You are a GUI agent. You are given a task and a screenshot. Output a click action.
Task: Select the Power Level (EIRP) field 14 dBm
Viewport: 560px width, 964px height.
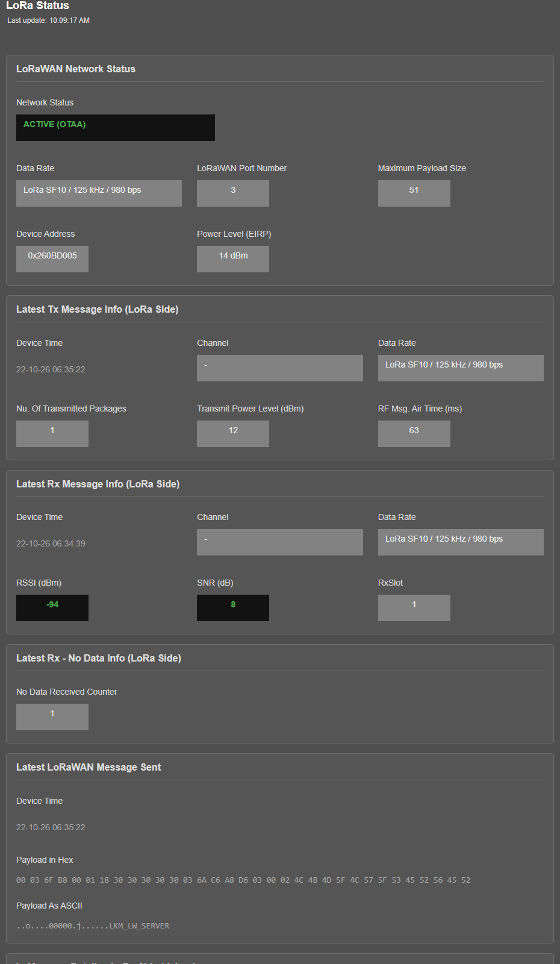[x=233, y=259]
